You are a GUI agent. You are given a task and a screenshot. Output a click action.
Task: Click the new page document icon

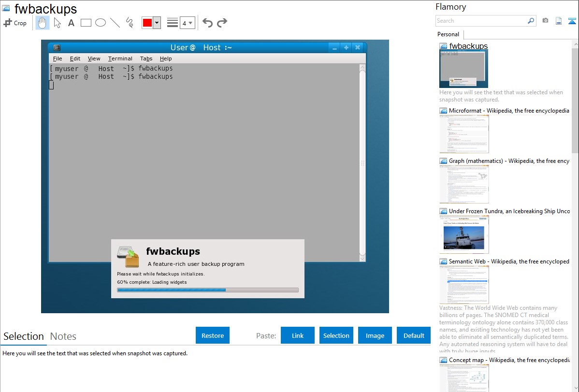(x=559, y=21)
